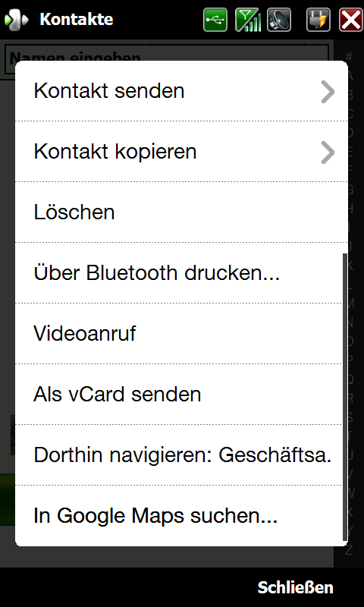Tap the Schließen softkey
This screenshot has width=364, height=607.
tap(295, 587)
